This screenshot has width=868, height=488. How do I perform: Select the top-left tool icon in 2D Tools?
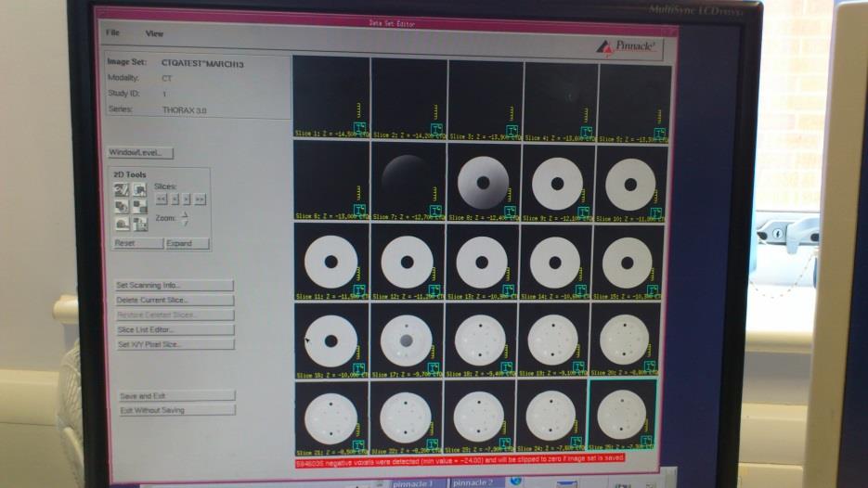point(122,191)
